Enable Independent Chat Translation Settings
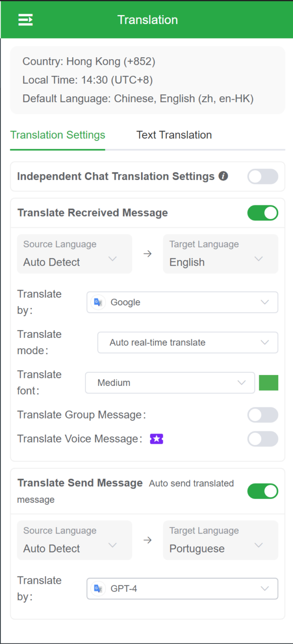 [x=262, y=177]
